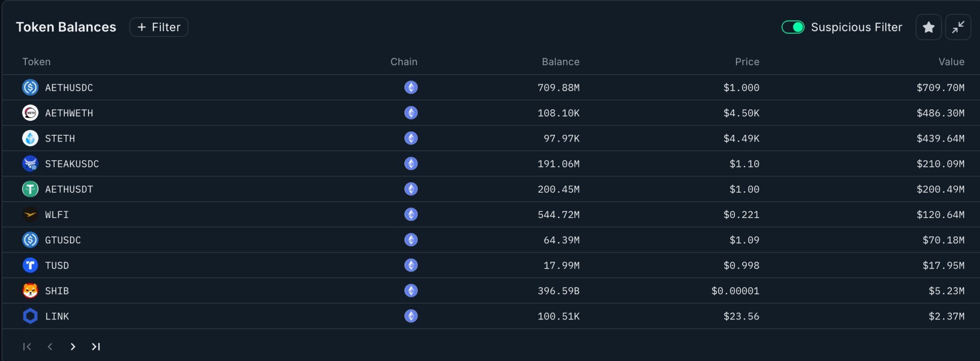Click the STETH token icon
The height and width of the screenshot is (361, 980).
pos(30,138)
